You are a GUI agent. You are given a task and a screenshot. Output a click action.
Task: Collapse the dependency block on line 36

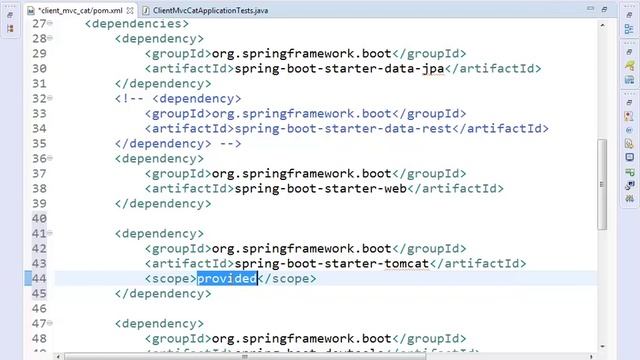50,158
